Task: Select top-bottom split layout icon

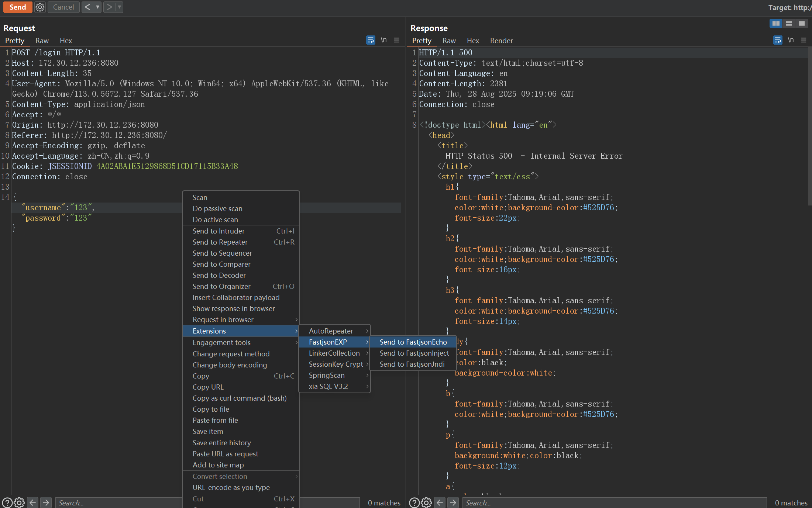Action: 789,24
